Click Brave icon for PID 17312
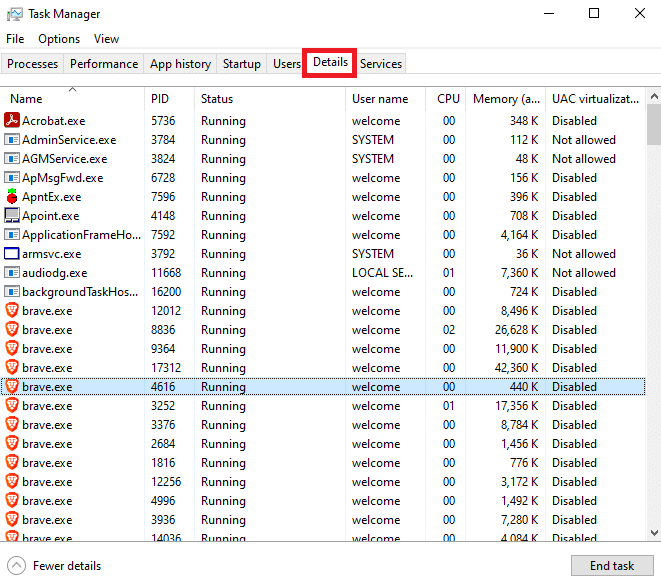This screenshot has width=661, height=587. pyautogui.click(x=12, y=367)
